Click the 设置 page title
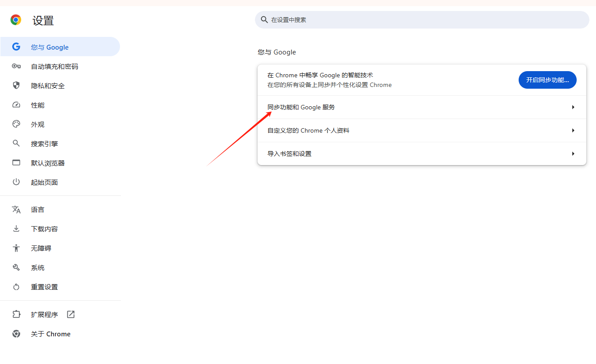The width and height of the screenshot is (596, 364). 43,20
